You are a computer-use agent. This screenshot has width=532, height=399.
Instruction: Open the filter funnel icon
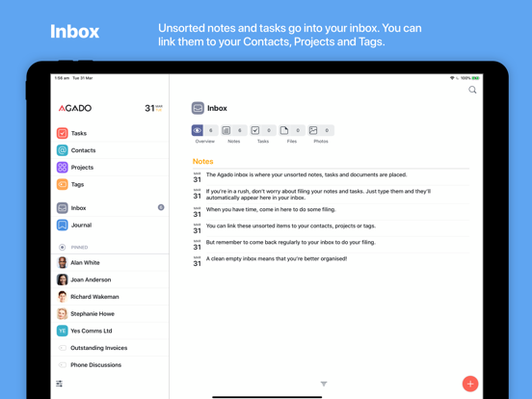point(324,384)
